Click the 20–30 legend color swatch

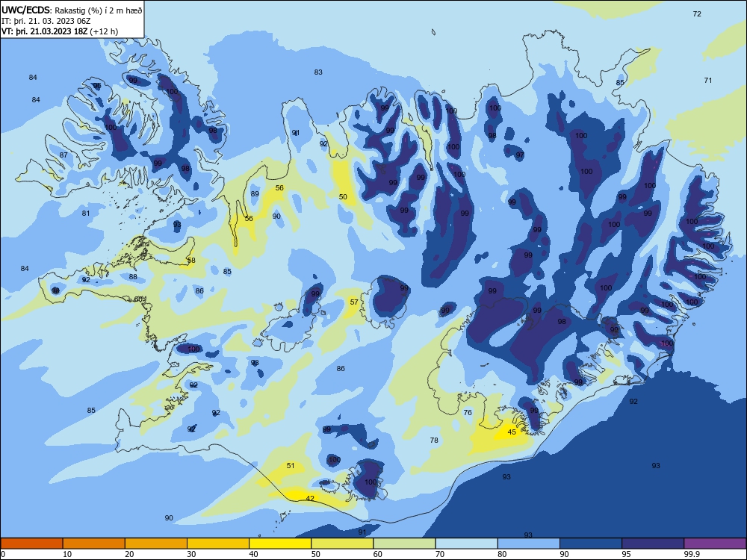click(156, 544)
